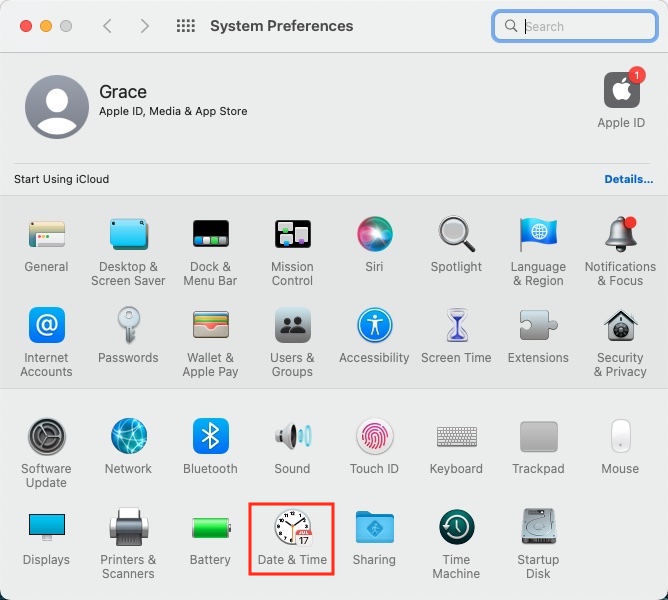Open Mission Control preferences
This screenshot has width=668, height=600.
[x=292, y=236]
